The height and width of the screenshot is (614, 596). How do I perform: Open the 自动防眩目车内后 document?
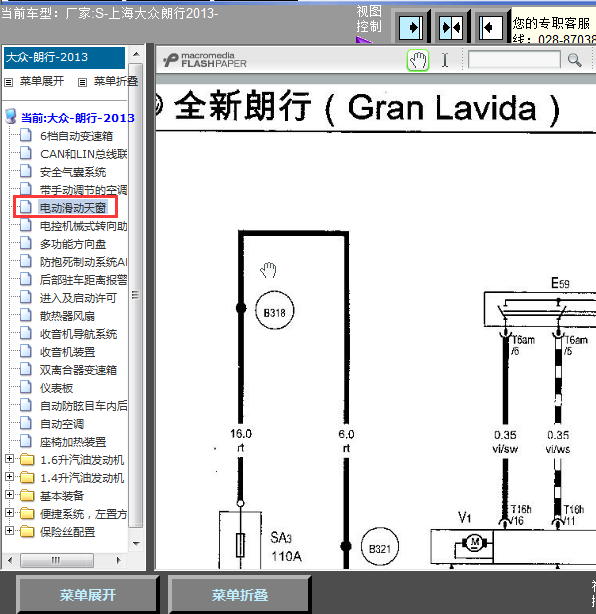[84, 406]
